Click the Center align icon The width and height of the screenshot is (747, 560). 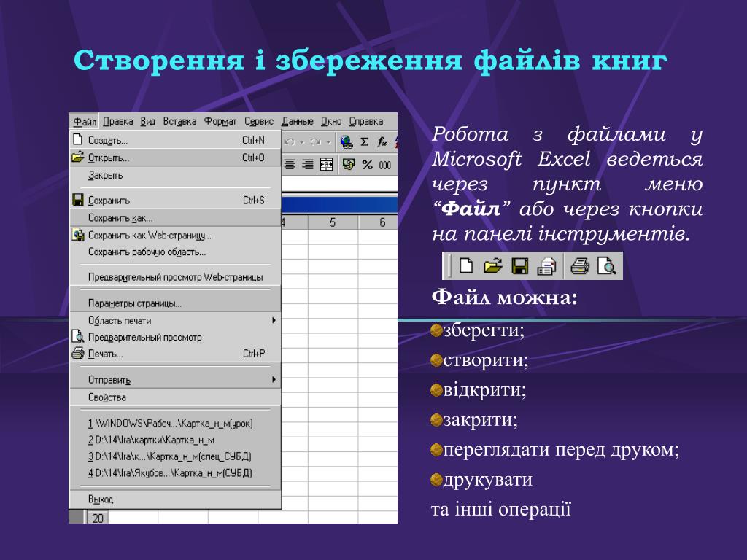tap(290, 165)
